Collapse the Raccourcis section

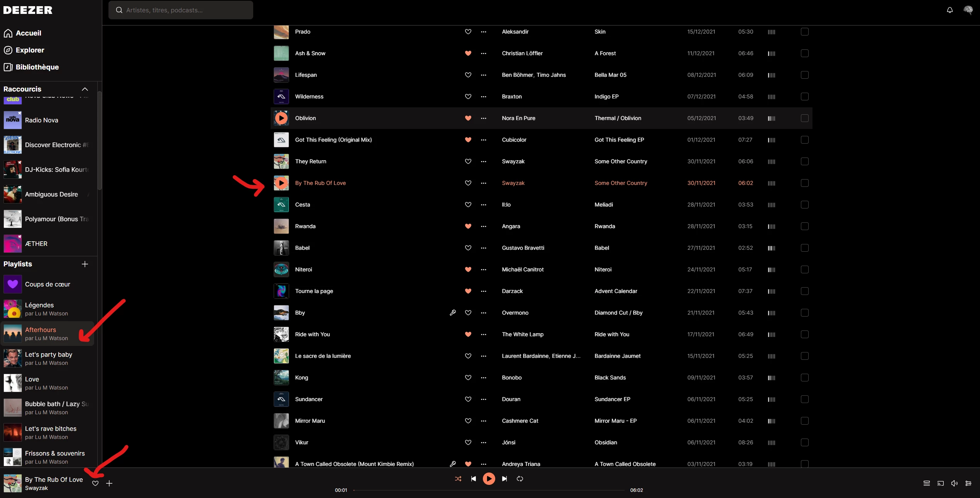point(85,89)
